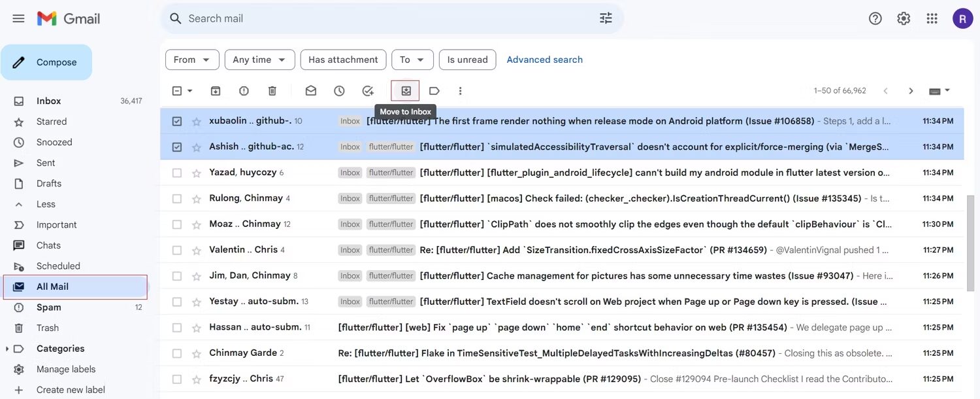980x399 pixels.
Task: Expand the Any time filter dropdown
Action: pyautogui.click(x=259, y=60)
